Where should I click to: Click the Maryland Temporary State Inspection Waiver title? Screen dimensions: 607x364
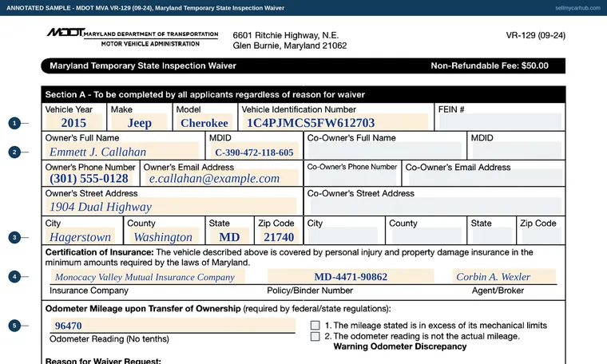pos(143,65)
